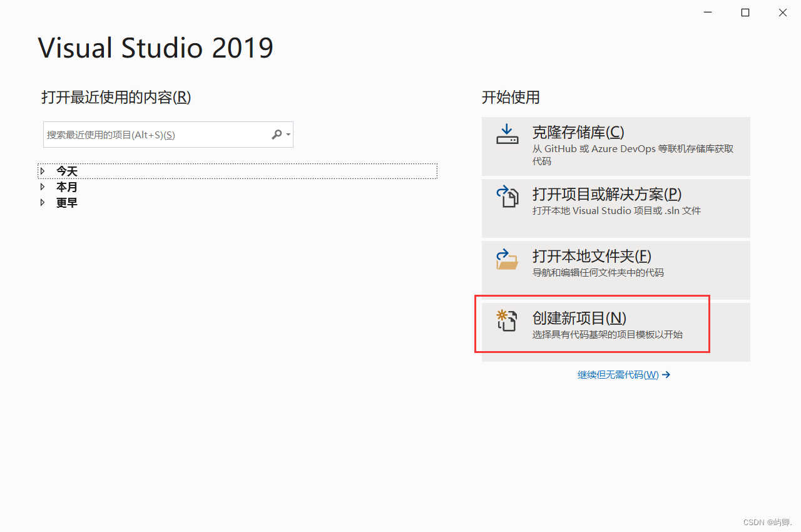Select the 更早 tree row label
The width and height of the screenshot is (801, 532).
pos(67,203)
